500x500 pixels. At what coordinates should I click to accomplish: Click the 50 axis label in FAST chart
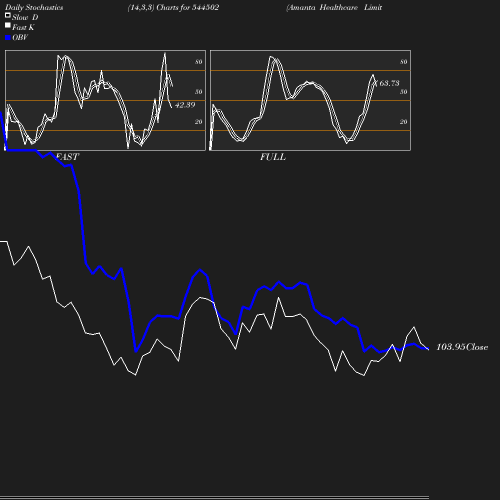(x=199, y=92)
